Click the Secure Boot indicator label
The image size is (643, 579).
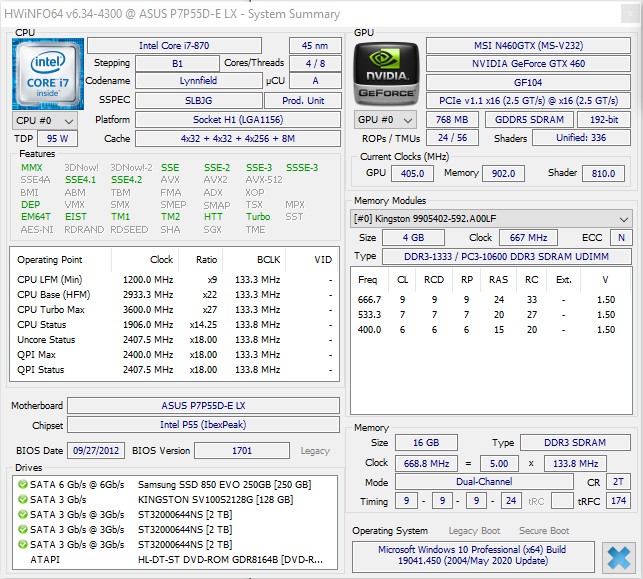[544, 531]
